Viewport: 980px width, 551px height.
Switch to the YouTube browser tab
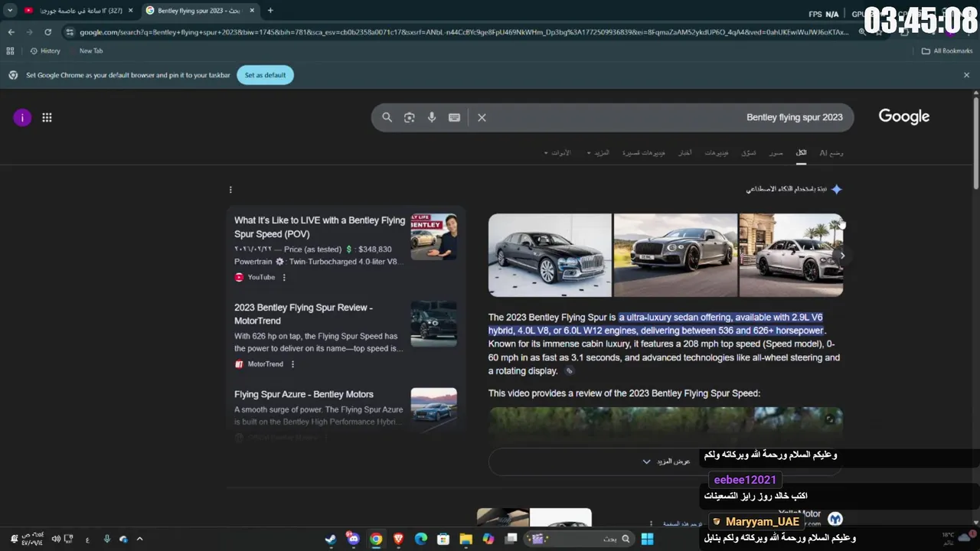(78, 11)
